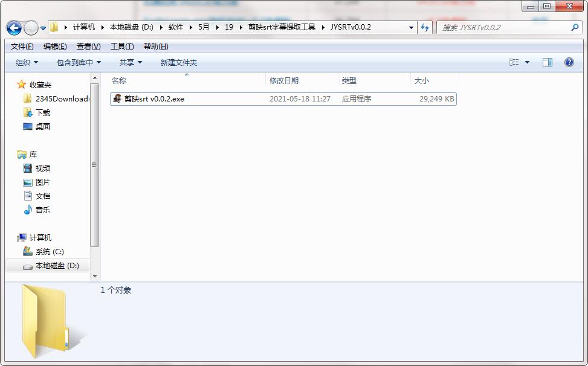Change view using the view mode icon

(x=514, y=62)
